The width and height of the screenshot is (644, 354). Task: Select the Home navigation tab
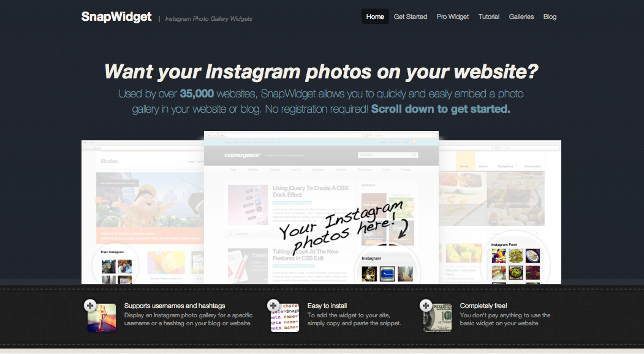[x=375, y=17]
